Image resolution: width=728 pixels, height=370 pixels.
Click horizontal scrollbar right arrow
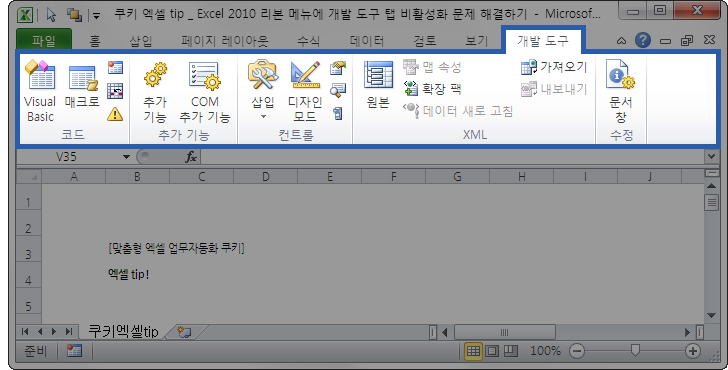tap(688, 332)
